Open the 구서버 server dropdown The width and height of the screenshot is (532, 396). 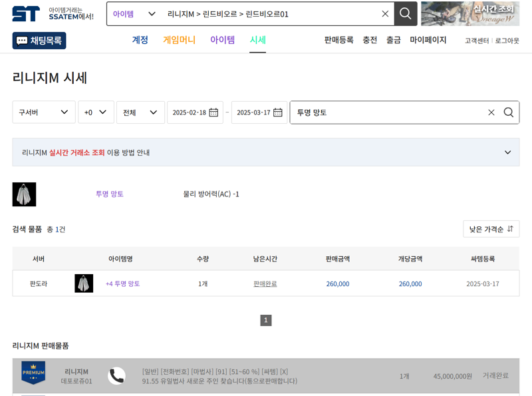(x=44, y=112)
